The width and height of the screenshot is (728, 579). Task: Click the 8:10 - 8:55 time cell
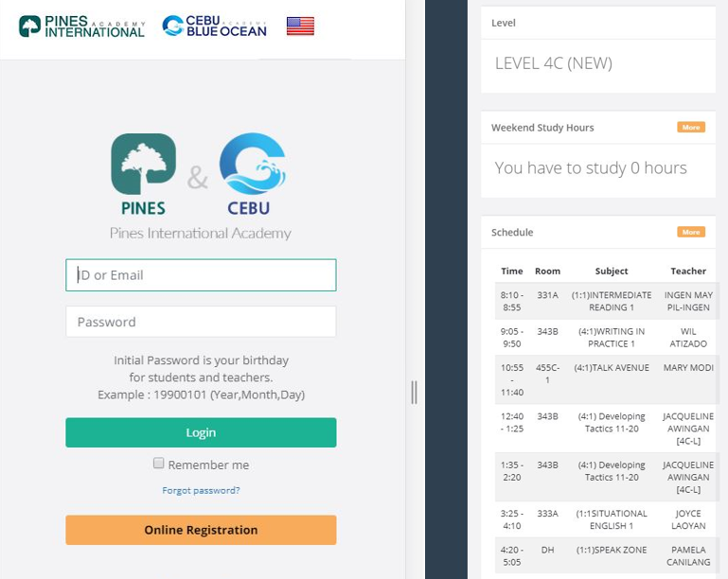511,301
